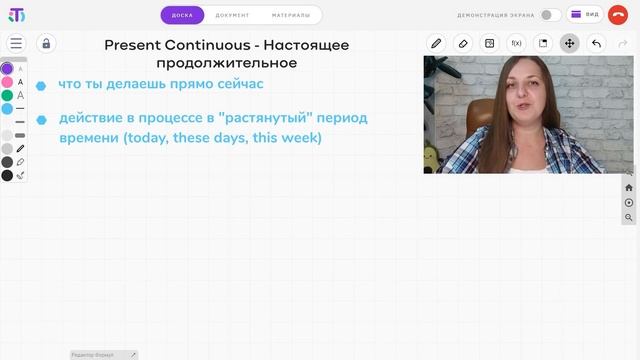Image resolution: width=640 pixels, height=360 pixels.
Task: Select the thin line thickness
Action: click(x=20, y=109)
